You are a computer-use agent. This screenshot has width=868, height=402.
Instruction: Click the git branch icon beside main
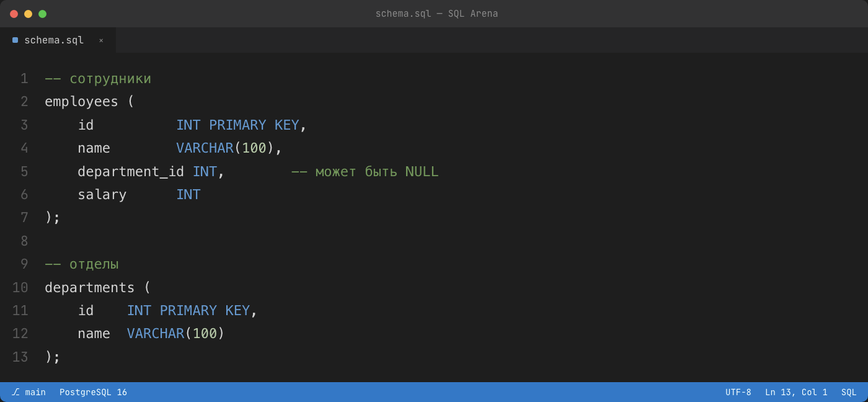coord(15,392)
